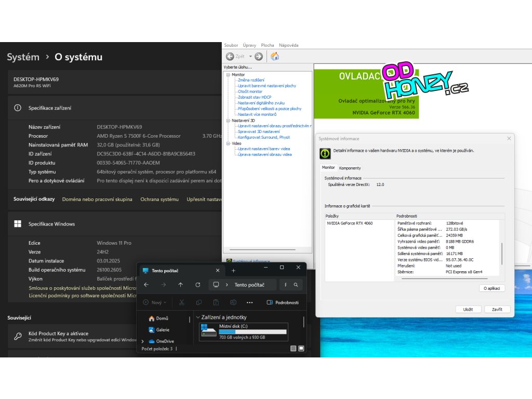
Task: Select Spravovat 3D nastavení task
Action: pos(259,131)
